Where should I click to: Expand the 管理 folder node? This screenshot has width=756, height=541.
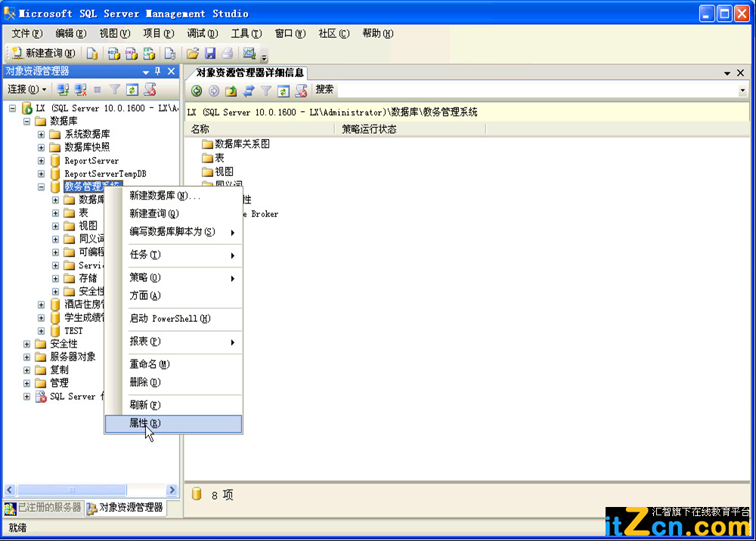tap(26, 384)
